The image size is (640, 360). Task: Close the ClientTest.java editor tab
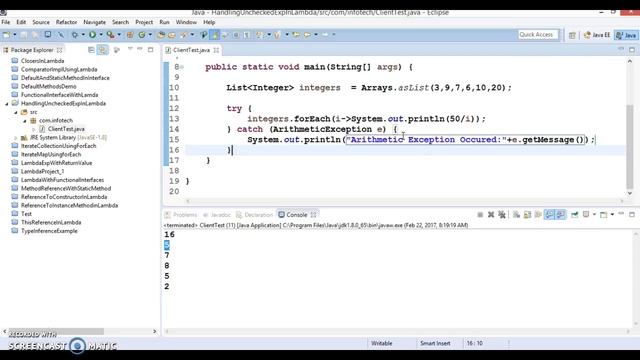point(216,50)
